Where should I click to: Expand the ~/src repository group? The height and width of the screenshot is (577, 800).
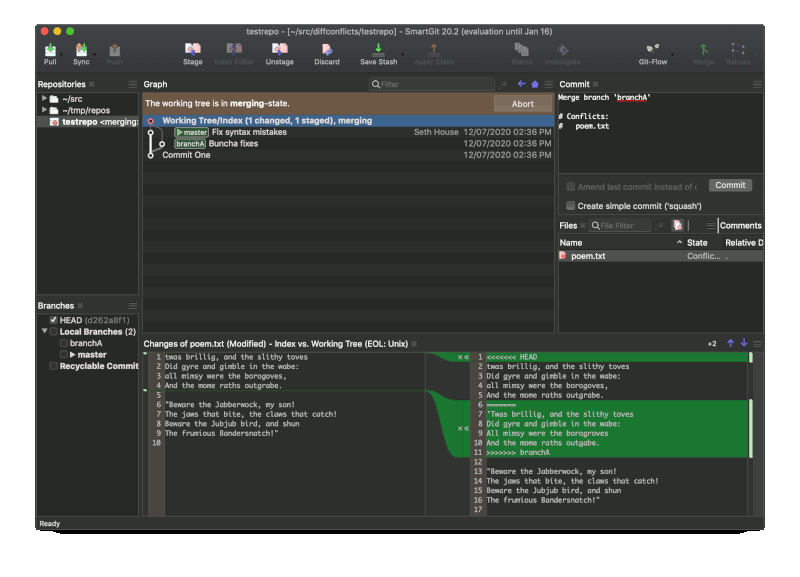(44, 98)
